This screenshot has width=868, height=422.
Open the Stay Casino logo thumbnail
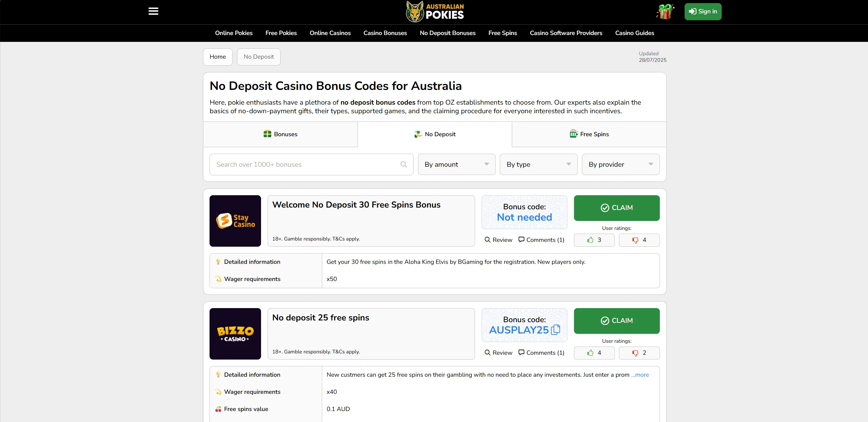click(x=235, y=221)
